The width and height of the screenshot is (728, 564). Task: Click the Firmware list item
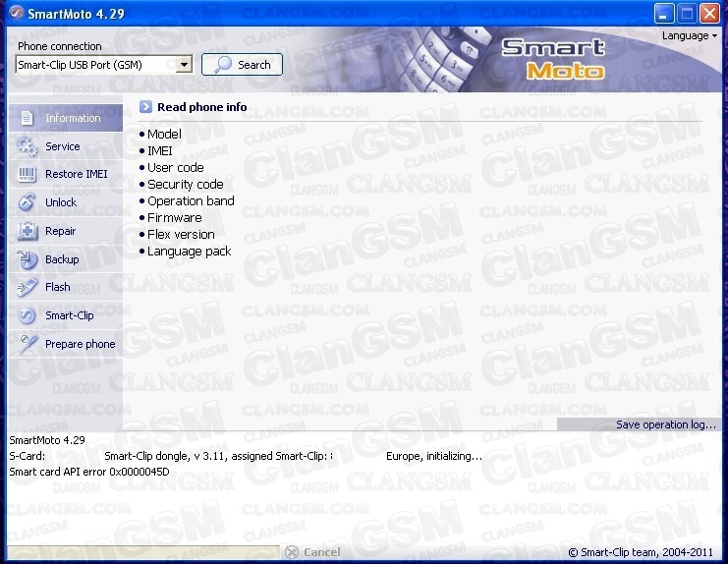tap(175, 218)
